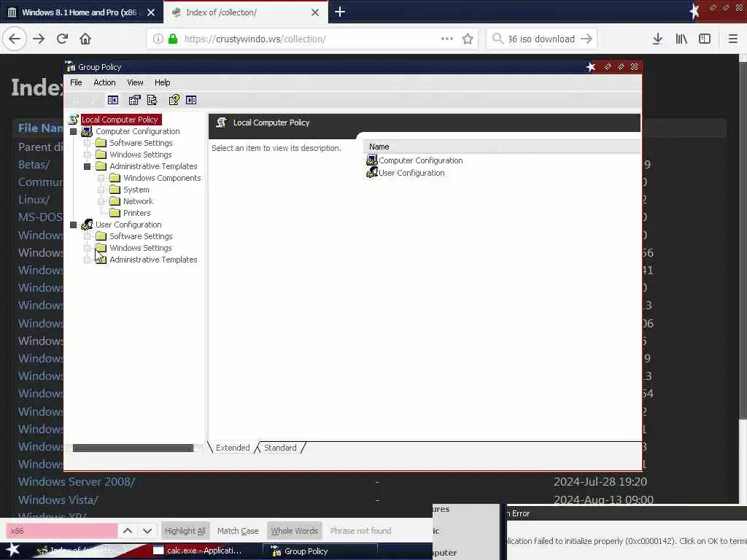This screenshot has width=747, height=560.
Task: Go to the Firefox home page
Action: pyautogui.click(x=85, y=39)
